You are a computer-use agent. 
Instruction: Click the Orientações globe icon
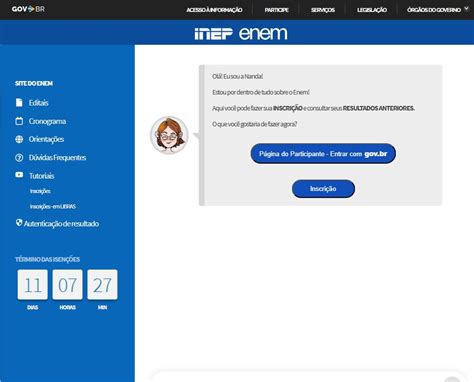[19, 139]
